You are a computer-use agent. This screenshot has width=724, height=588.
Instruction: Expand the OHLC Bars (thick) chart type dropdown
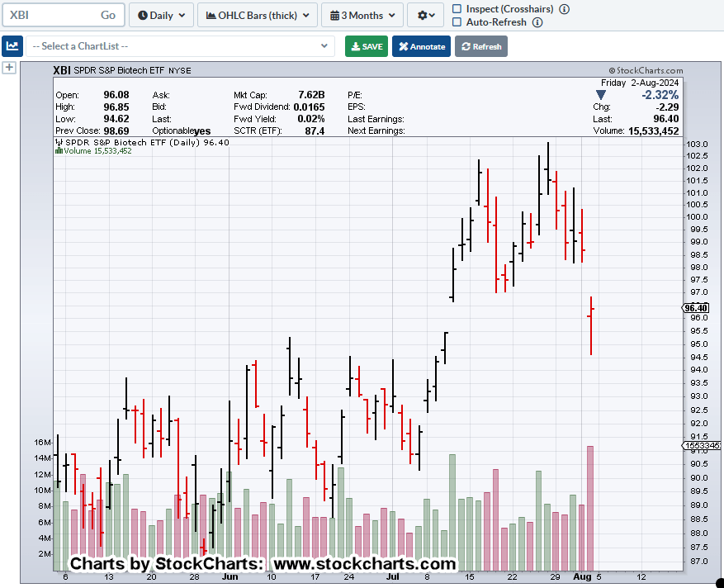[257, 15]
